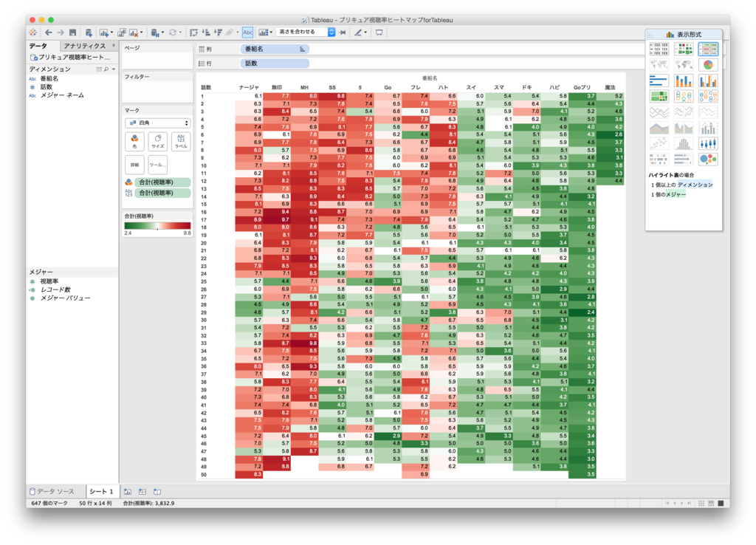Select the text table chart type thumbnail

coord(659,49)
